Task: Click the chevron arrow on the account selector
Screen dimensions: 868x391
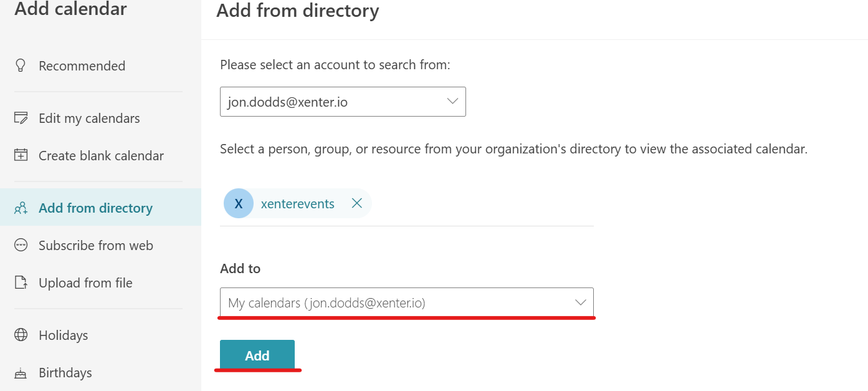Action: (452, 102)
